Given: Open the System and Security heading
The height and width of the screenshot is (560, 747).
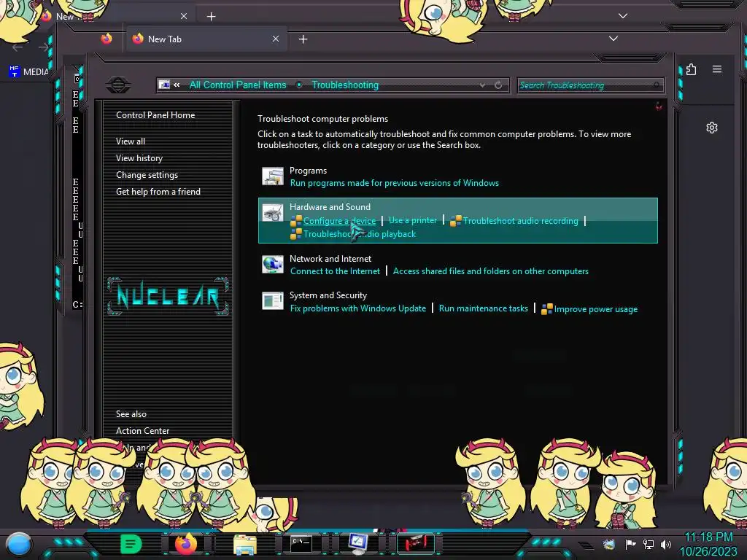Looking at the screenshot, I should point(328,295).
